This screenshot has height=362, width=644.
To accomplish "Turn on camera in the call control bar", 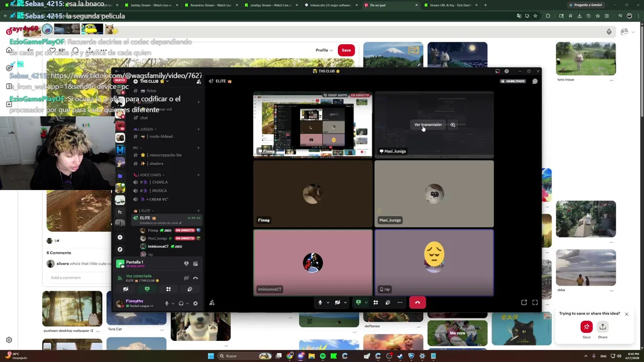I will coord(338,303).
